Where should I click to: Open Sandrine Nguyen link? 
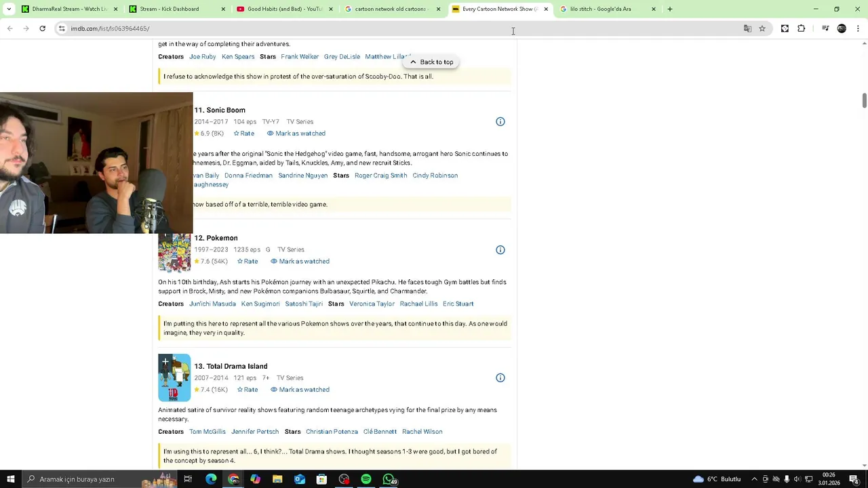tap(303, 176)
